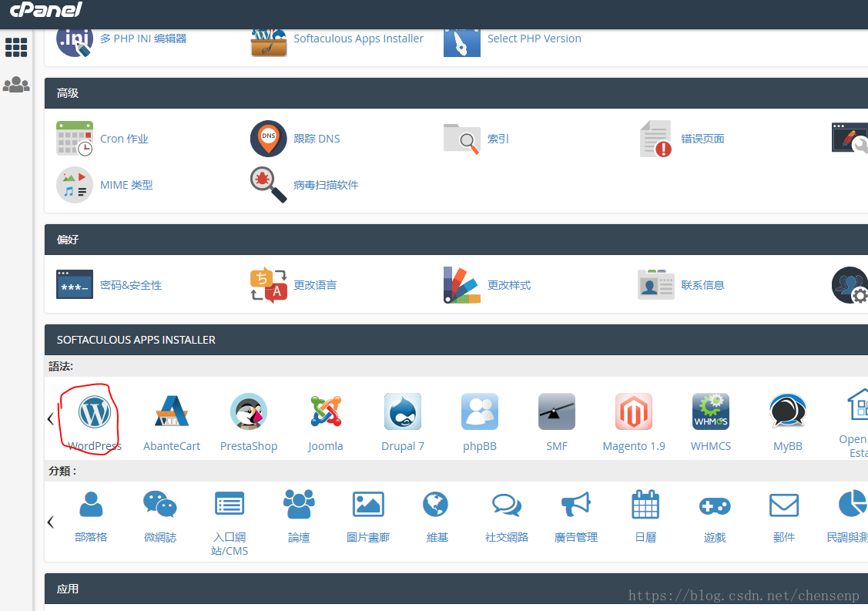The width and height of the screenshot is (868, 611).
Task: Click the cPanel logo
Action: click(46, 9)
